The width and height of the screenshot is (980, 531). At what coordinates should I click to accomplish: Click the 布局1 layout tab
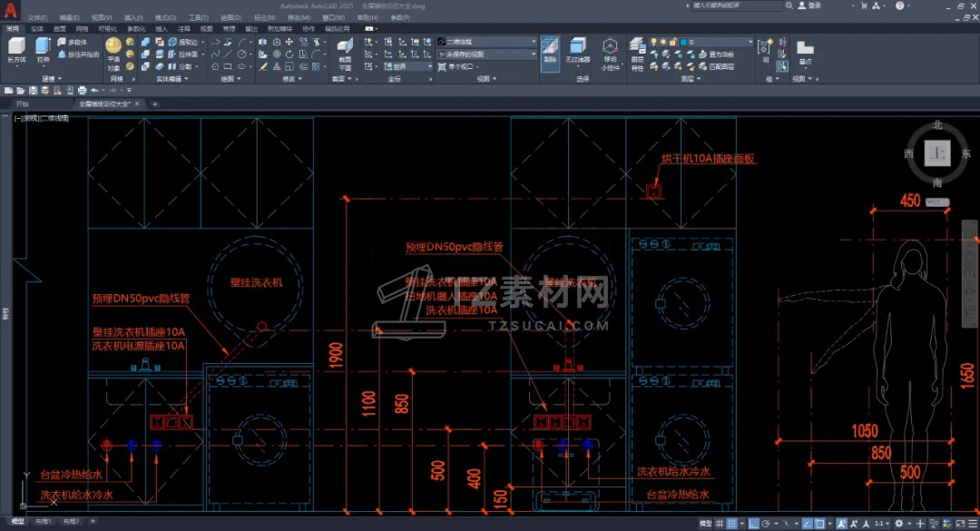tap(44, 521)
